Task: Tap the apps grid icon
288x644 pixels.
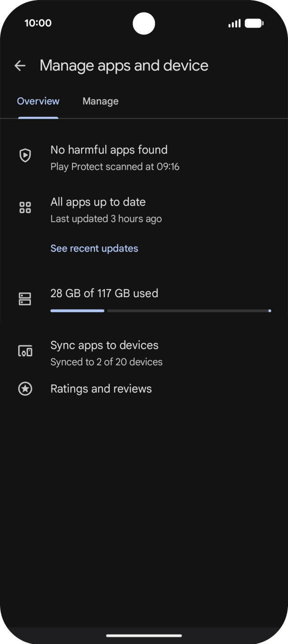Action: [25, 208]
